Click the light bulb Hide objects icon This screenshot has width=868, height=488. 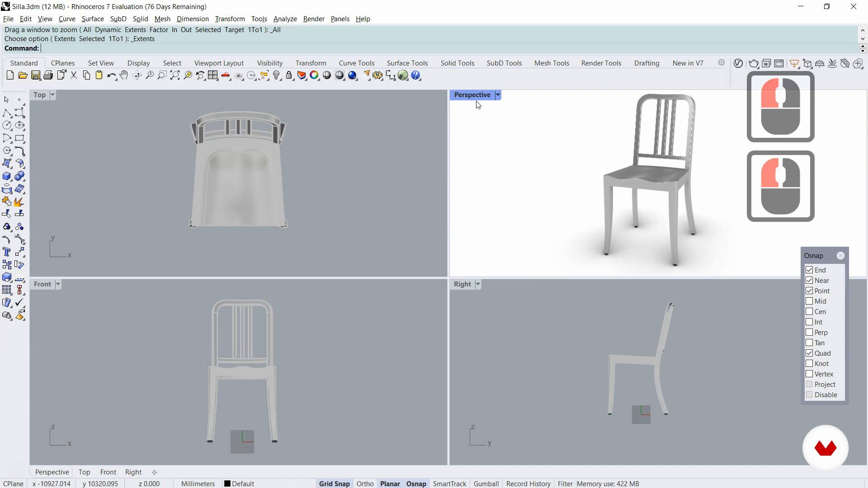pos(277,75)
